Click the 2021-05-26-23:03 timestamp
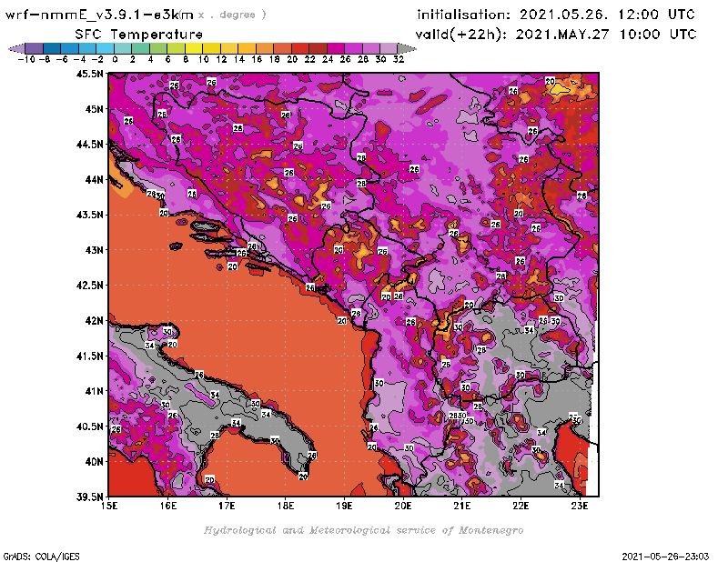Screen dimensions: 728x562 pos(665,557)
